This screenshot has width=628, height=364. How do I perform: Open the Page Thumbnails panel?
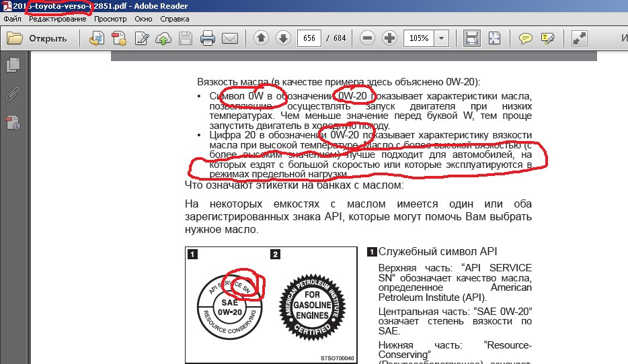[12, 65]
